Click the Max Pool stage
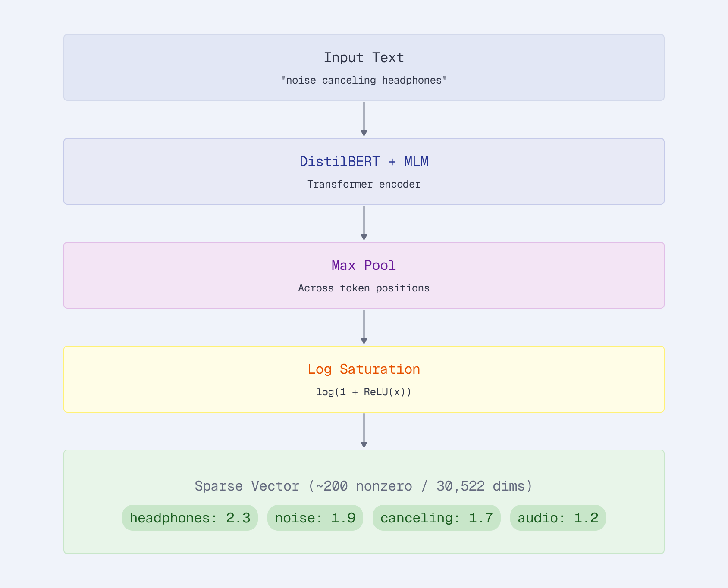728x588 pixels. tap(364, 275)
